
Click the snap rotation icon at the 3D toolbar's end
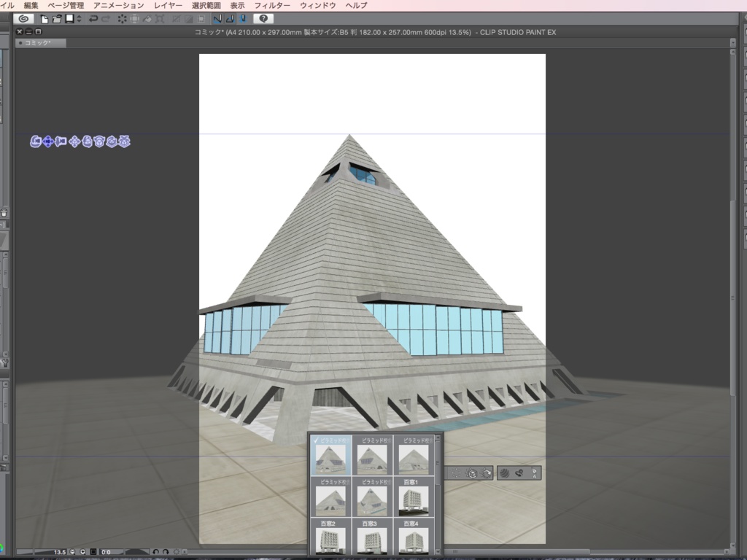pos(125,143)
